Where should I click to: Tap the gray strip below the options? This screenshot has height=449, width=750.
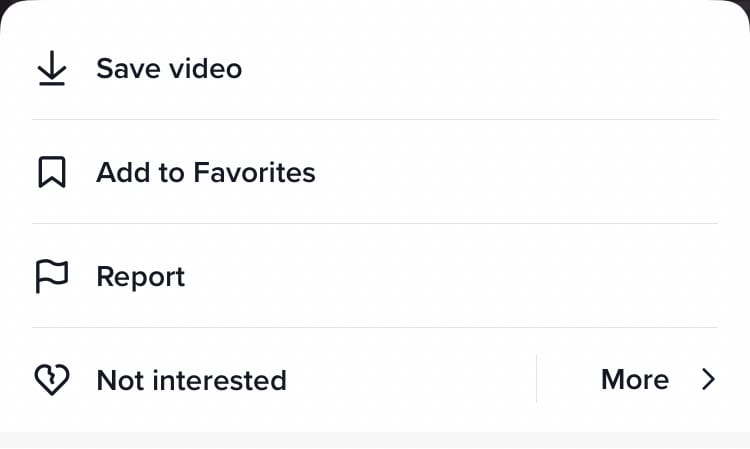click(375, 441)
